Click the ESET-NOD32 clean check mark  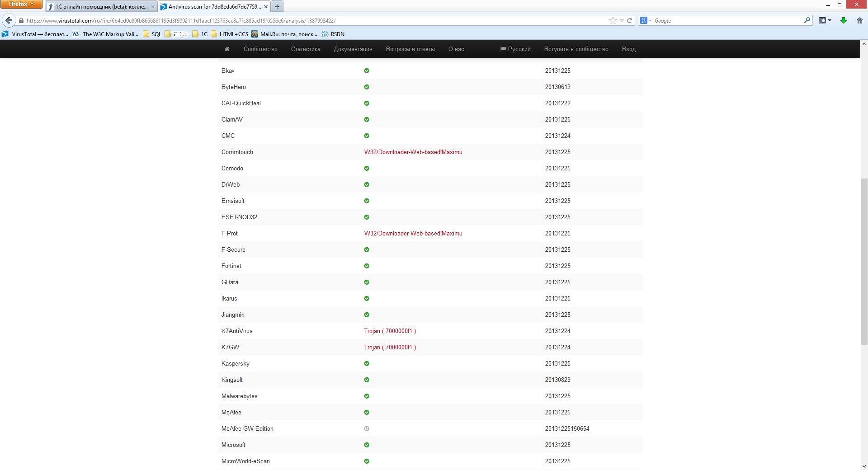pyautogui.click(x=367, y=217)
